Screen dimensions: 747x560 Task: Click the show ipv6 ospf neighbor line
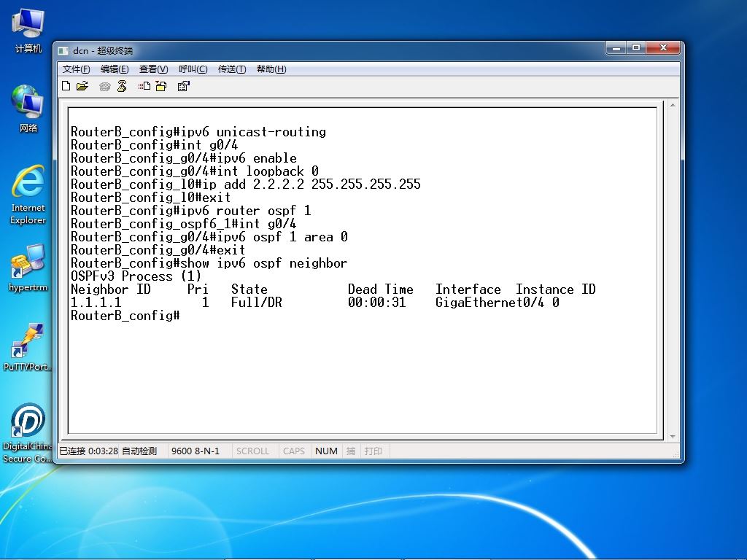pos(209,262)
